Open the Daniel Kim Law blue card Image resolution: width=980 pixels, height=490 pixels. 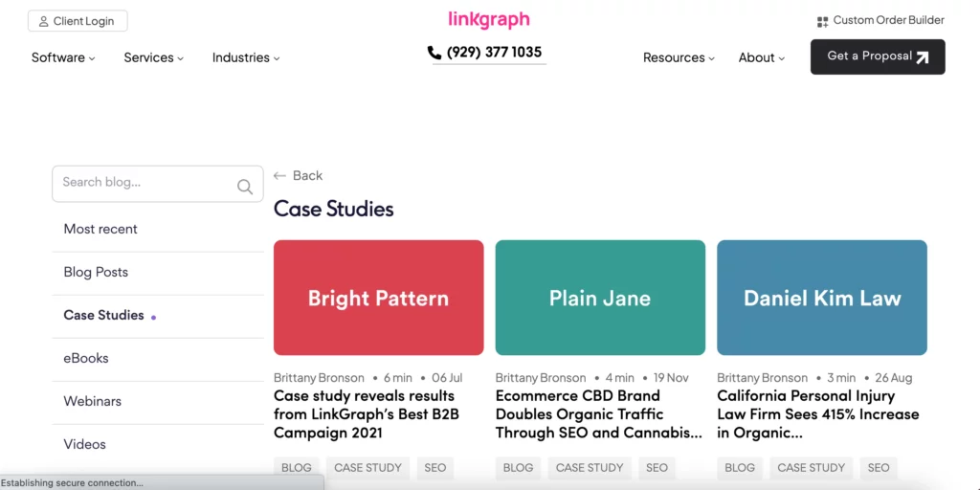821,298
